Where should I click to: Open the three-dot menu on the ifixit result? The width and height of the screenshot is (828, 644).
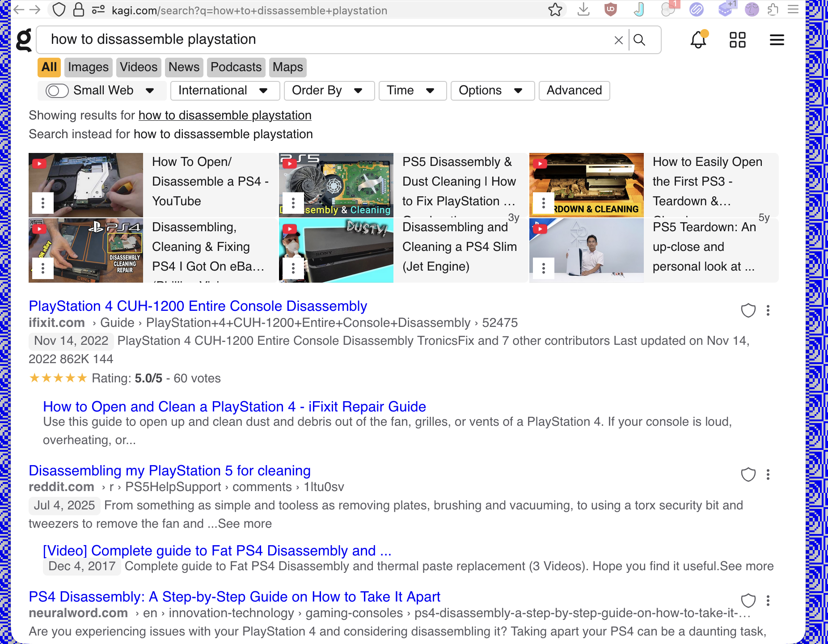[x=768, y=310]
